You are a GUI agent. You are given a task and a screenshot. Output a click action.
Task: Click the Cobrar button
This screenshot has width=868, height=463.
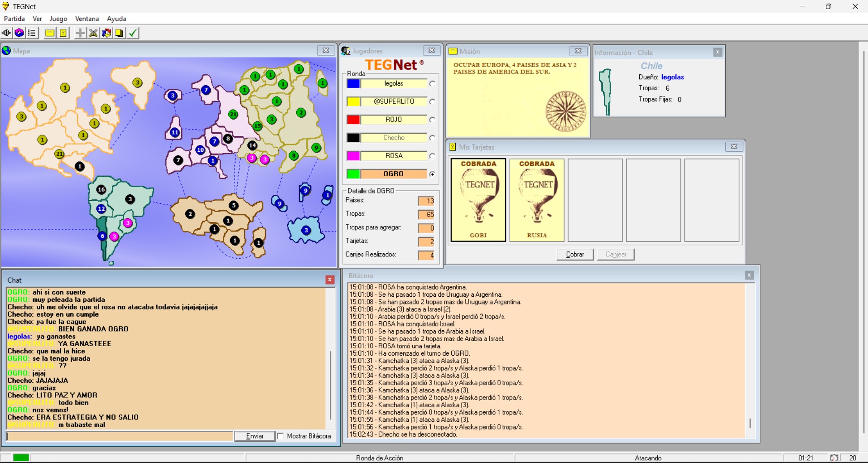tap(575, 255)
